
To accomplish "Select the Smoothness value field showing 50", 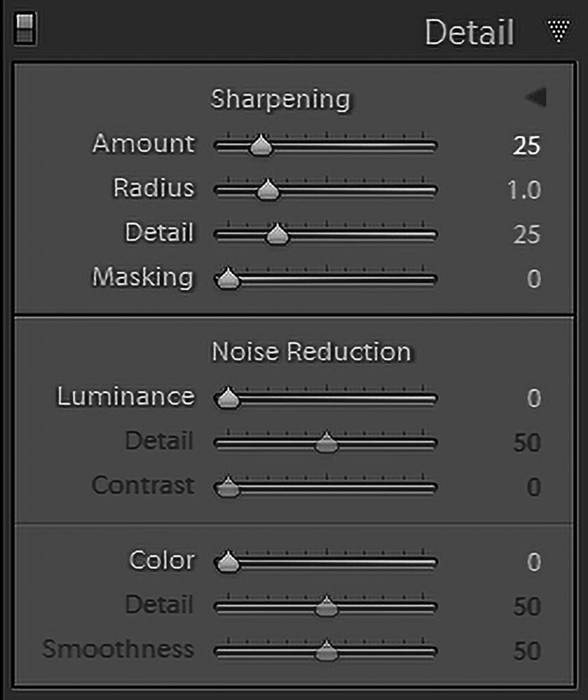I will tap(527, 651).
